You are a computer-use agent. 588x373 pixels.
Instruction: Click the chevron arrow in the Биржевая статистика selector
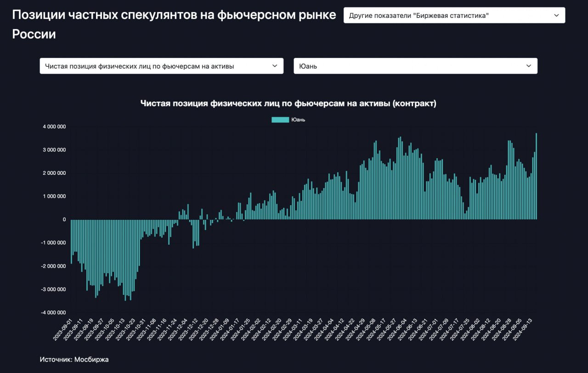pyautogui.click(x=556, y=15)
